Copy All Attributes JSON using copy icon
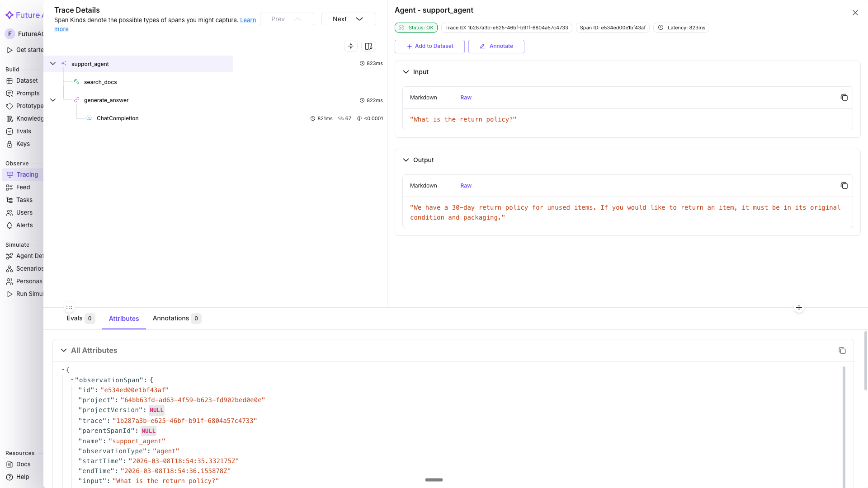Viewport: 868px width, 488px height. click(x=842, y=351)
